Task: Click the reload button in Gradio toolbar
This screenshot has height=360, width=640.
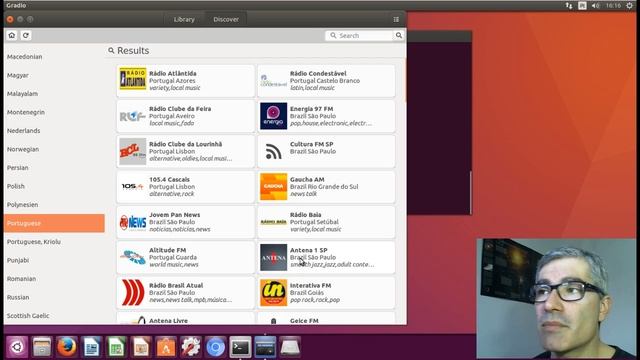Action: click(26, 36)
